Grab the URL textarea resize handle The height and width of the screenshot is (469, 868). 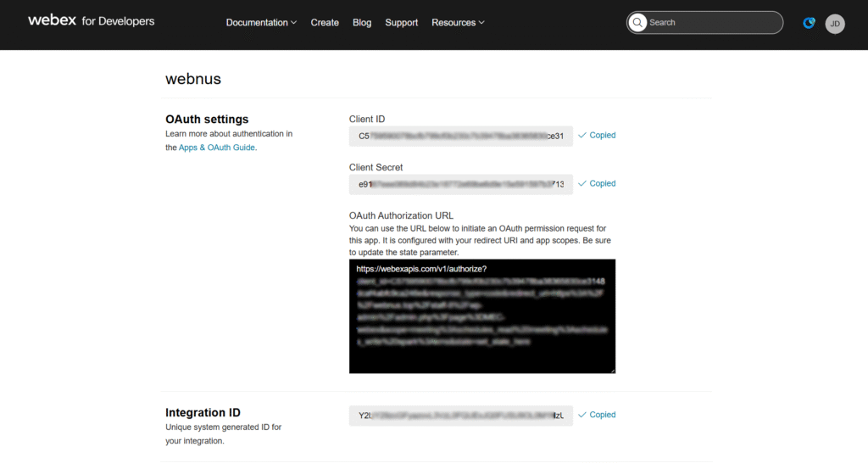(x=612, y=371)
